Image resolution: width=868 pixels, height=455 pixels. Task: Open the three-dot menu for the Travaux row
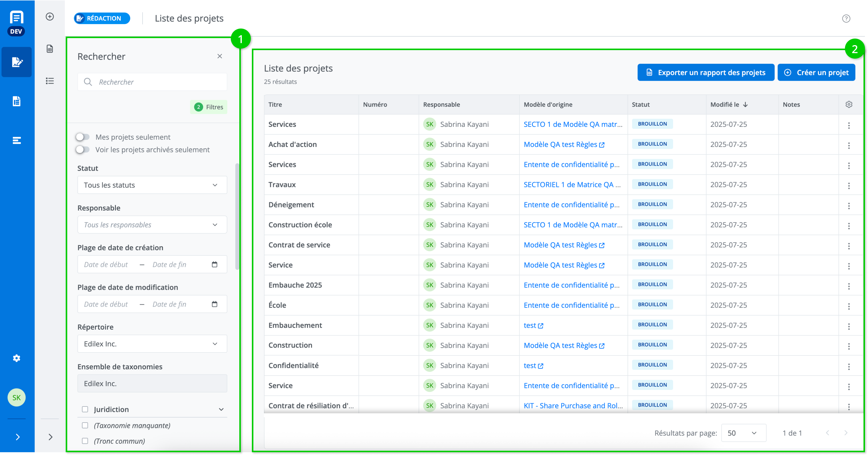pos(849,186)
